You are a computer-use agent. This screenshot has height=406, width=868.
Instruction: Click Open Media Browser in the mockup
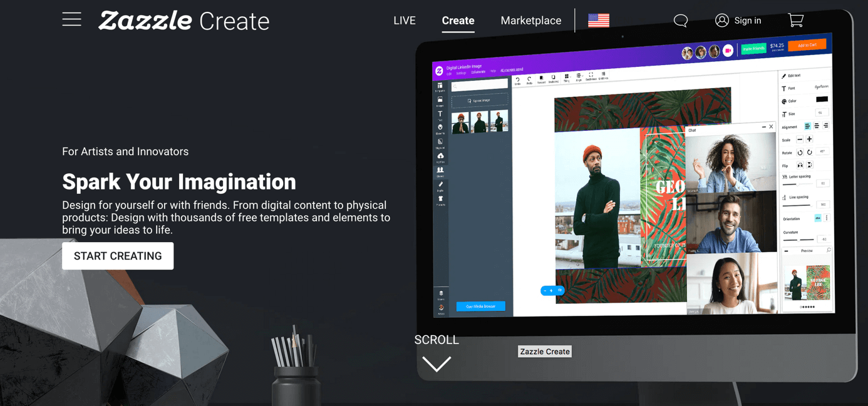[x=481, y=306]
